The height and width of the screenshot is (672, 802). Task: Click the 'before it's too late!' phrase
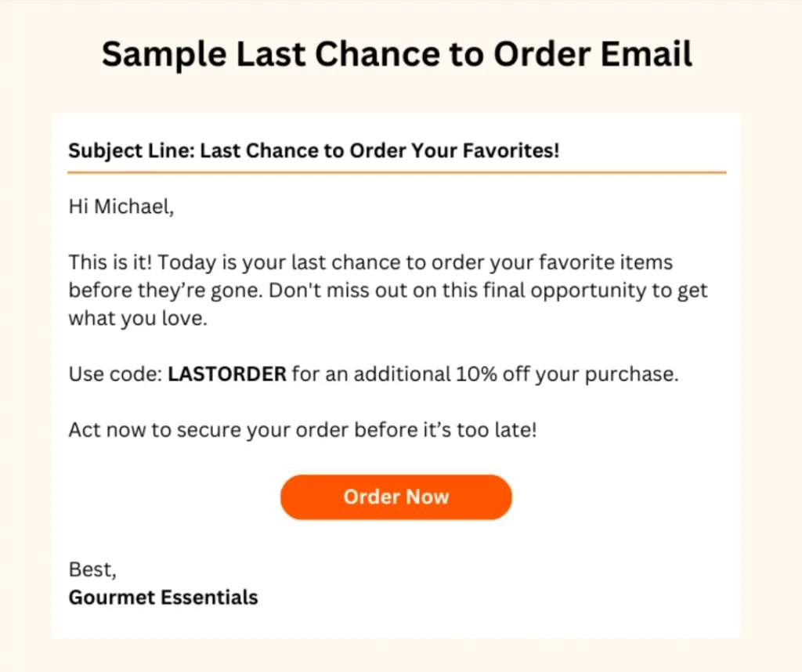point(446,429)
